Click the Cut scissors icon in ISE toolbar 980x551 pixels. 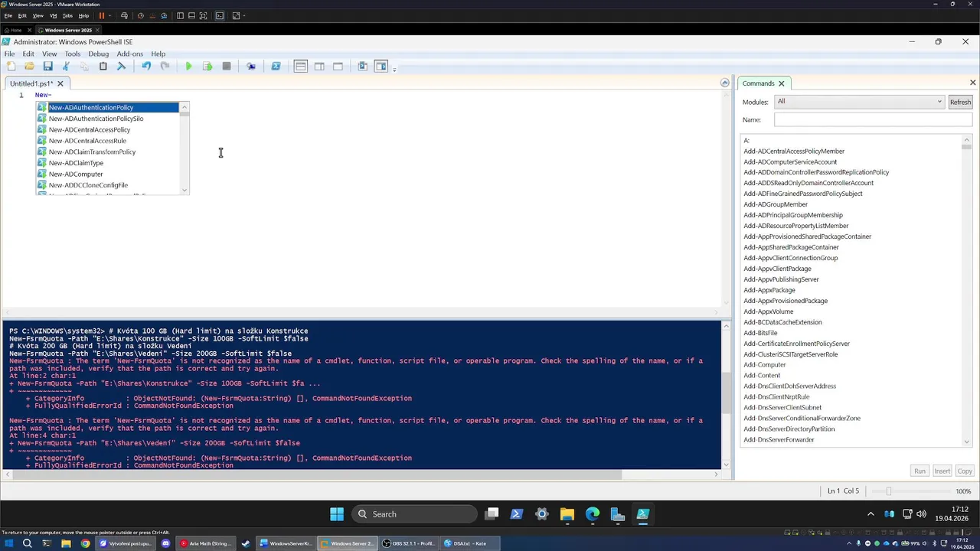66,67
